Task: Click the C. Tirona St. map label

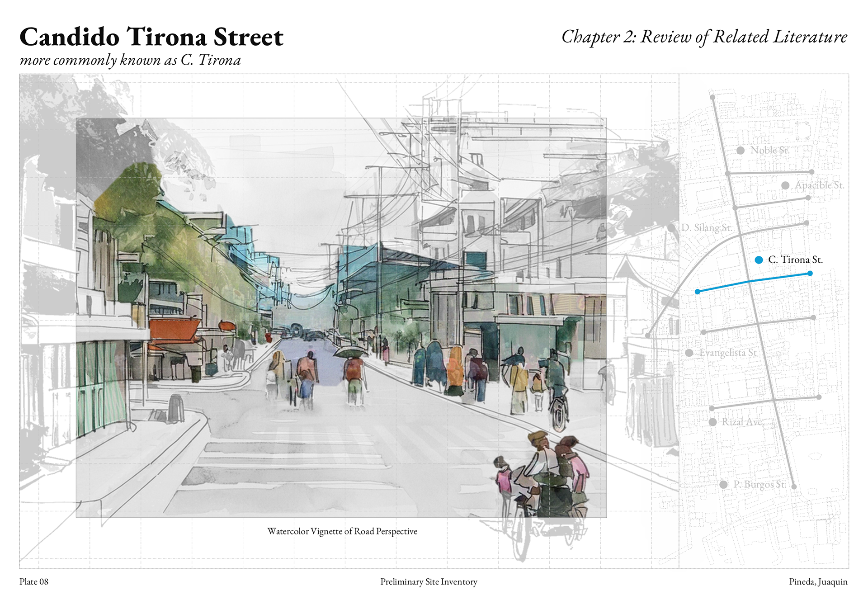Action: (x=795, y=260)
